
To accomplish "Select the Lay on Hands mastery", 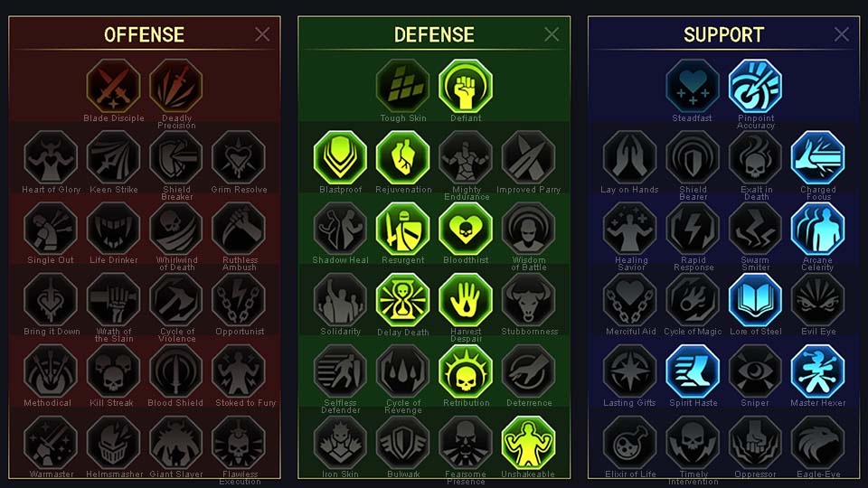I will 629,157.
